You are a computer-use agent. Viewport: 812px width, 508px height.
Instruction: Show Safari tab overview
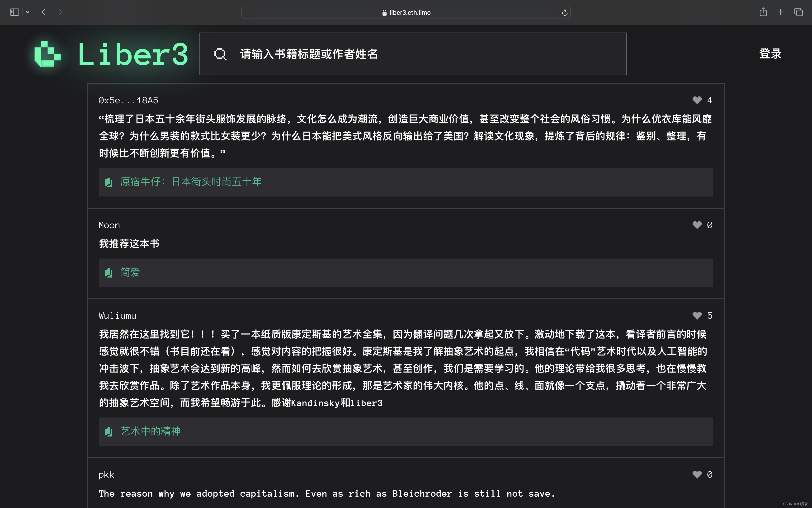(x=798, y=12)
